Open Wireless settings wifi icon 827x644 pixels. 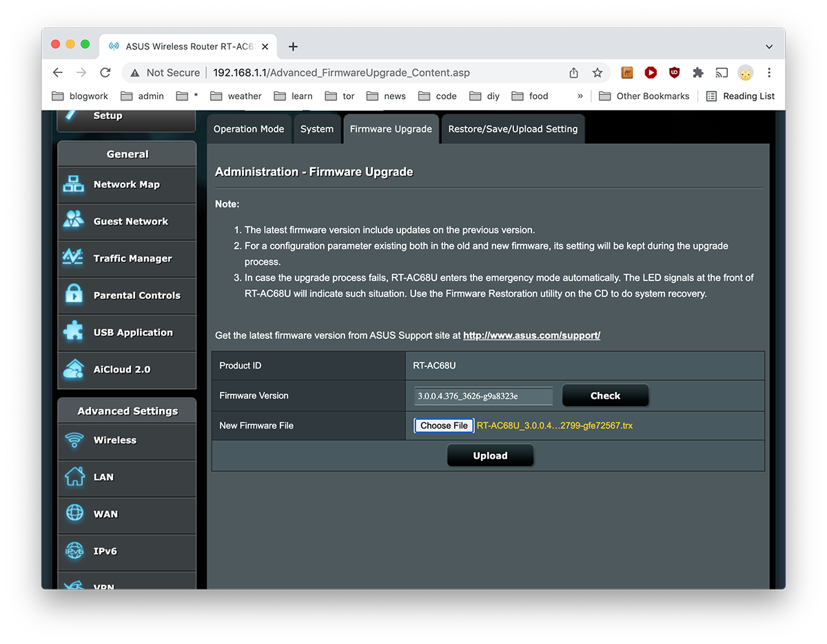(x=74, y=440)
